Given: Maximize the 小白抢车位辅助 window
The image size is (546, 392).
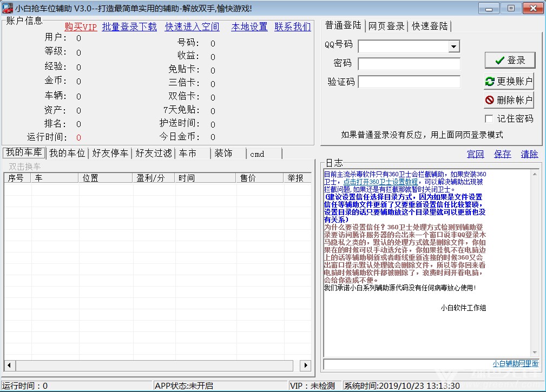Looking at the screenshot, I should click(x=511, y=8).
